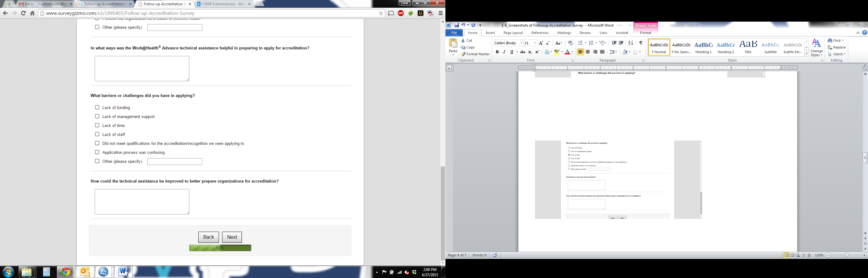This screenshot has width=868, height=278.
Task: Open the Find dropdown arrow
Action: click(843, 40)
